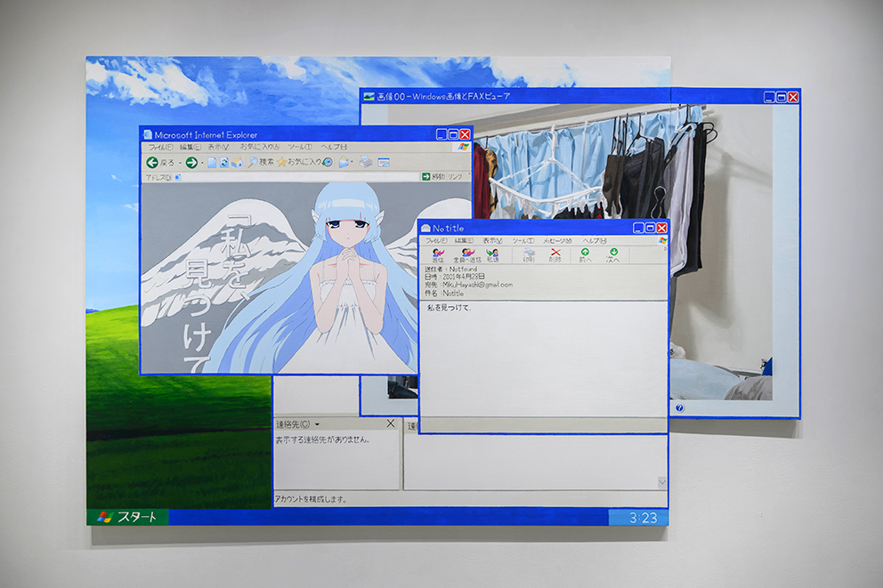The image size is (883, 588).
Task: Open 編集 menu in Internet Explorer
Action: point(190,147)
